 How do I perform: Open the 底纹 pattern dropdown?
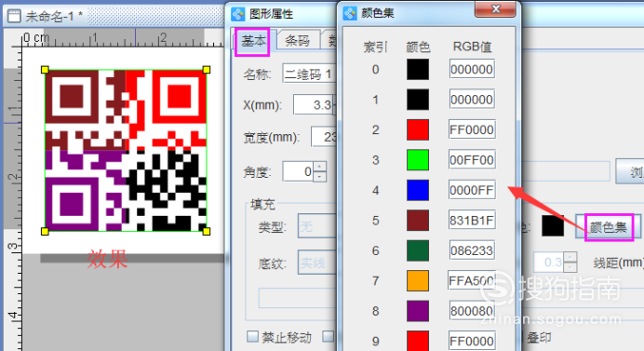click(x=317, y=263)
